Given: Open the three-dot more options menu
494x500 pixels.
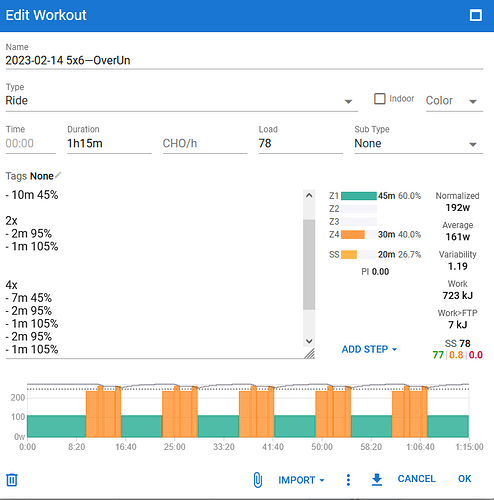Looking at the screenshot, I should 348,480.
